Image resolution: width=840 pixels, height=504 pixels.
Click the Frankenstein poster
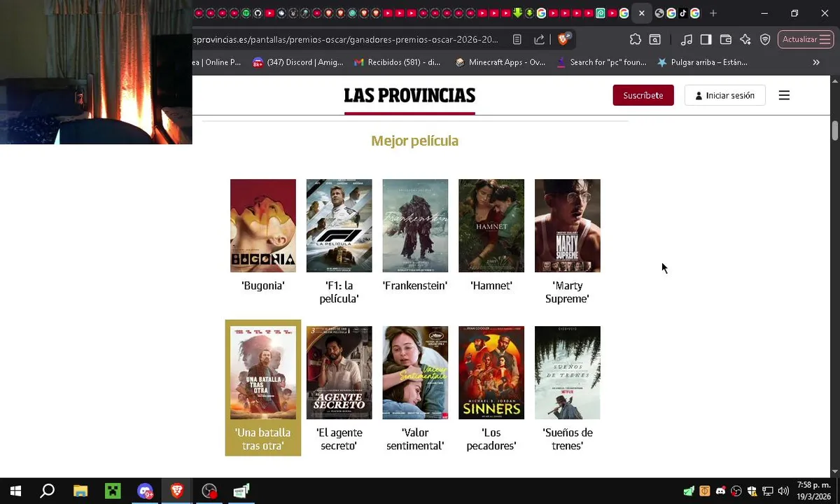[x=415, y=225]
